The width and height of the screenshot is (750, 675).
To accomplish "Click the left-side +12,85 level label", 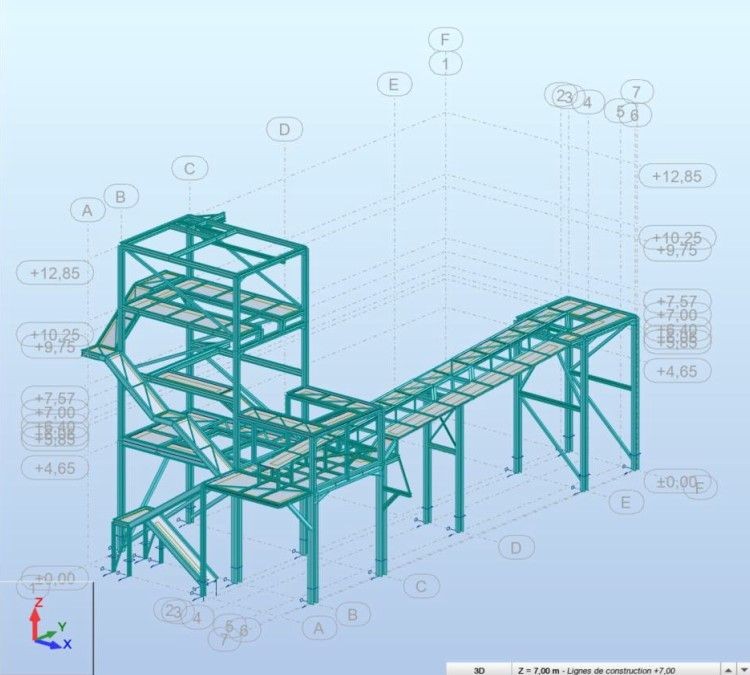I will (55, 272).
